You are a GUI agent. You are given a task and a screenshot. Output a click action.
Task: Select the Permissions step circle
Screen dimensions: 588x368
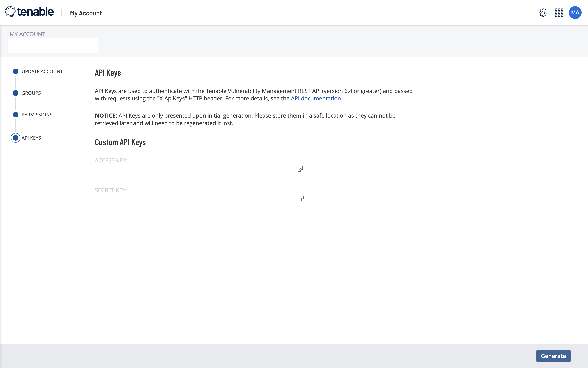coord(16,115)
